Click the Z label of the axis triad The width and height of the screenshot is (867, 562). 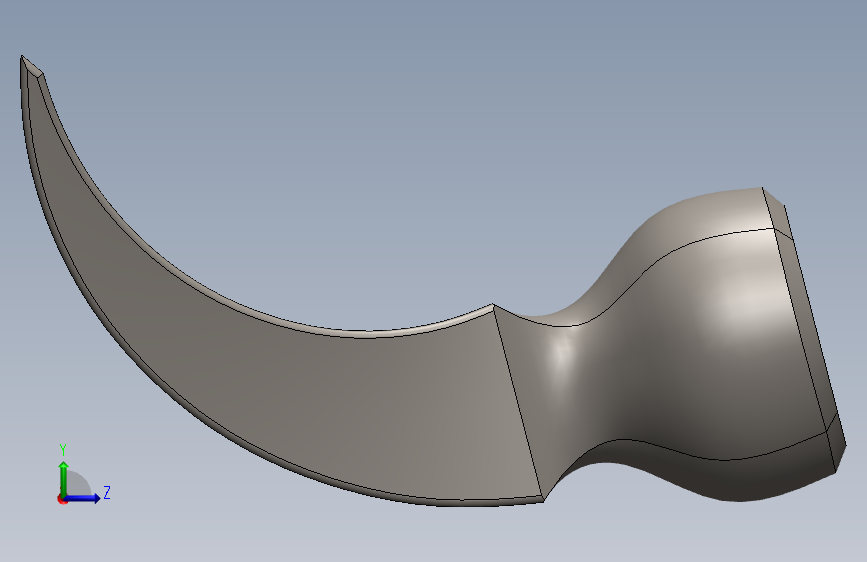(107, 492)
